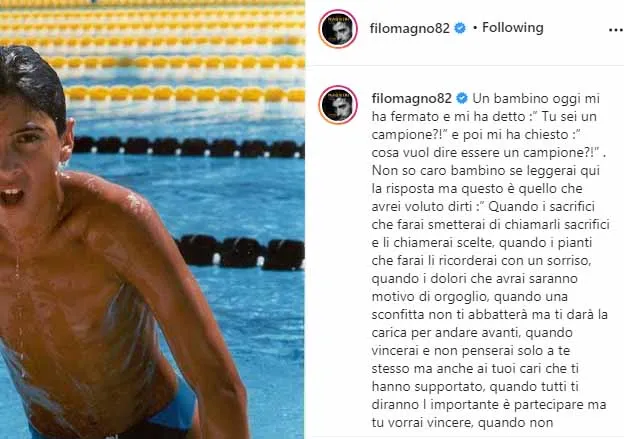Click the profile avatar beside the caption
624x439 pixels.
pos(338,105)
